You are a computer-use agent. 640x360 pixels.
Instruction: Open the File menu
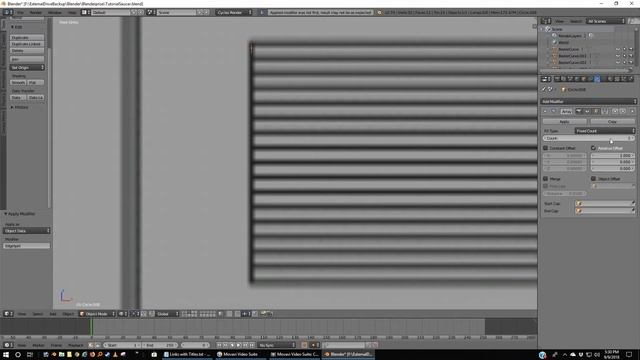[x=20, y=12]
